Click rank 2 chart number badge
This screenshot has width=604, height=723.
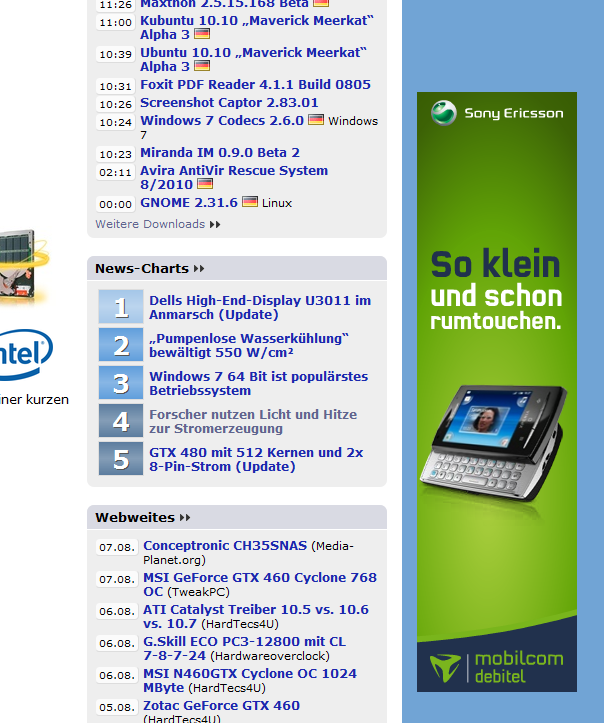pos(121,344)
